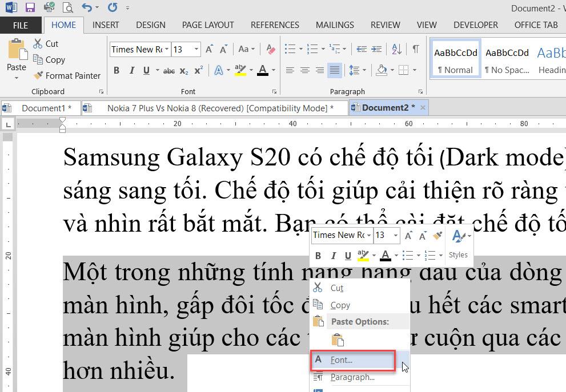Choose Font... from the context menu
The height and width of the screenshot is (392, 566).
click(x=340, y=359)
